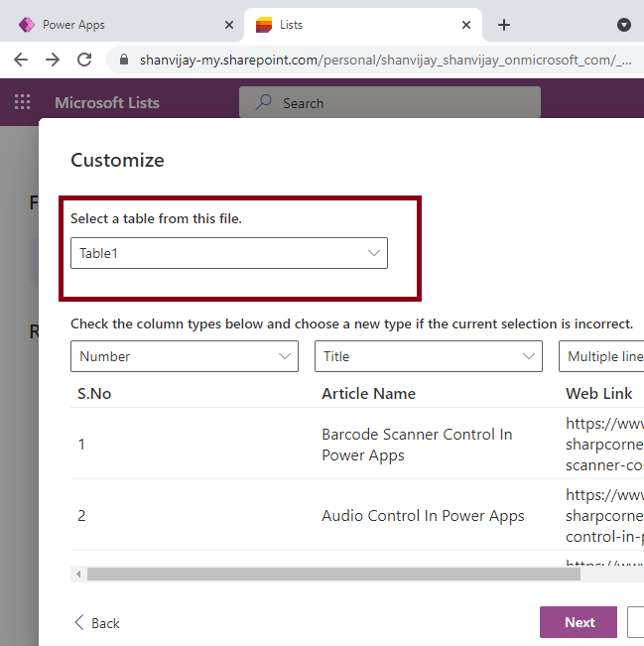Click the browser back arrow
The image size is (644, 646).
pyautogui.click(x=21, y=60)
